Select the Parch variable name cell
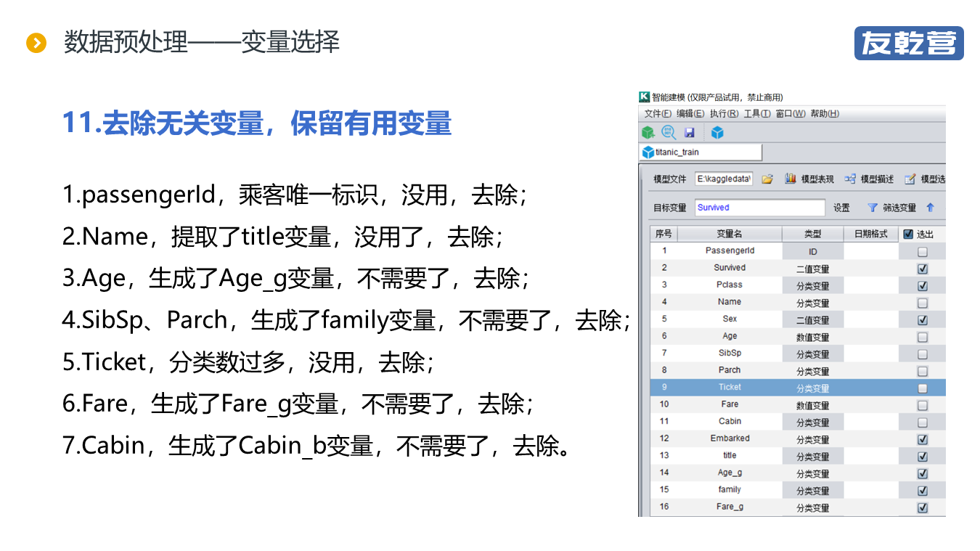Viewport: 980px width, 551px height. [730, 370]
